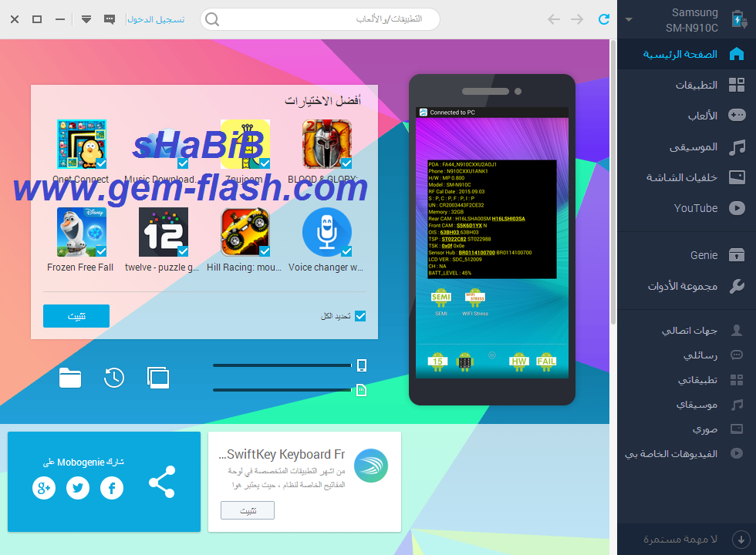Click the refresh icon

(603, 19)
